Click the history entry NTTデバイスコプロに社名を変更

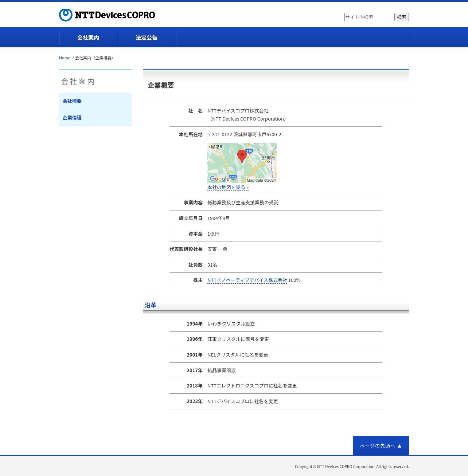(242, 401)
